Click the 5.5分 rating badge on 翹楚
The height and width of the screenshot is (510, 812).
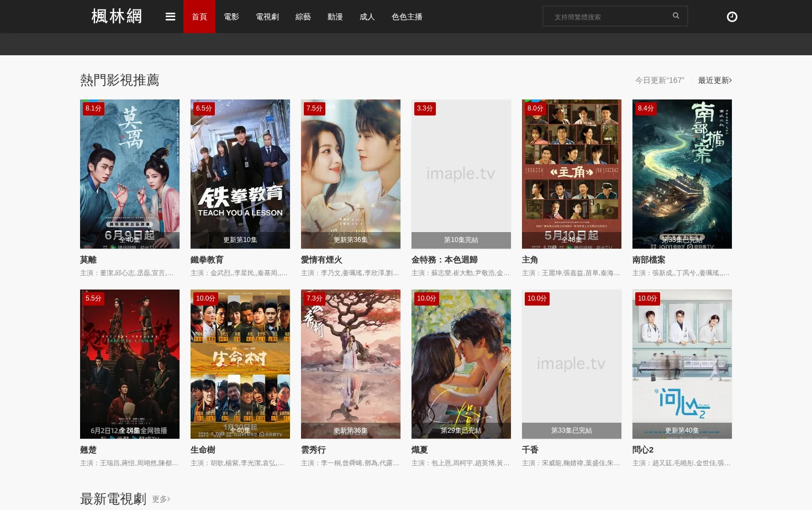click(93, 298)
